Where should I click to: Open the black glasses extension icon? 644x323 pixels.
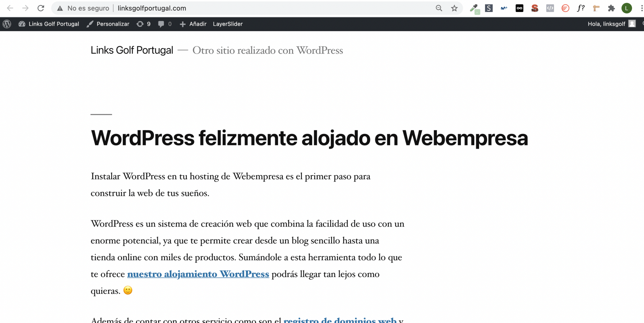519,8
